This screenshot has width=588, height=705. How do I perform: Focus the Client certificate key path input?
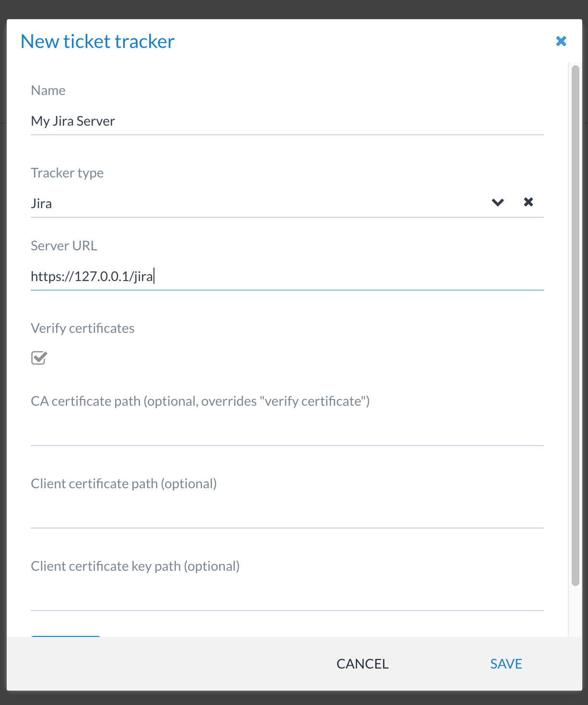click(x=287, y=597)
